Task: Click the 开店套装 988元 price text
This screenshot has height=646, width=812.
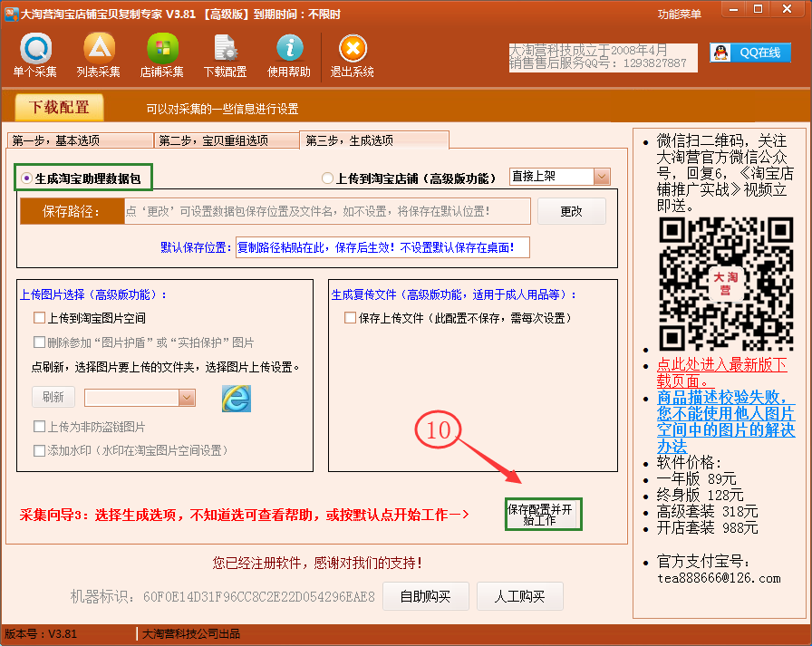Action: tap(708, 528)
